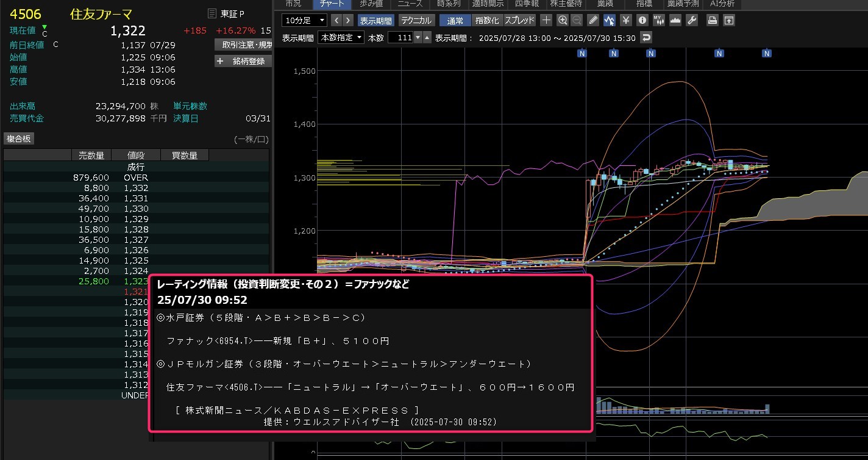The image size is (868, 460).
Task: Click ask price 1,332 in order book
Action: click(x=136, y=188)
